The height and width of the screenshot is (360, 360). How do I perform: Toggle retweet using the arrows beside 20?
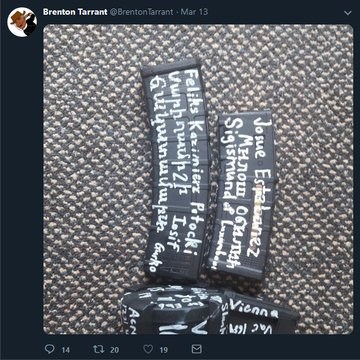[99, 349]
